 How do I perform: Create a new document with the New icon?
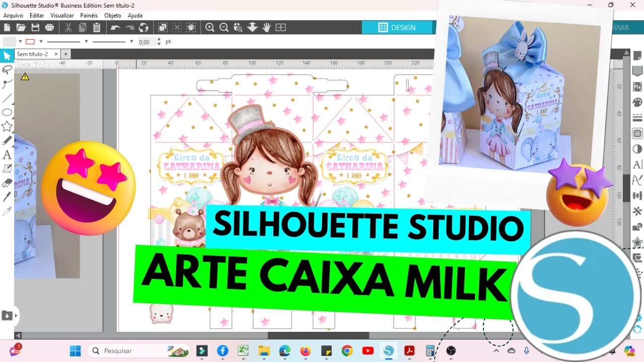pyautogui.click(x=7, y=27)
